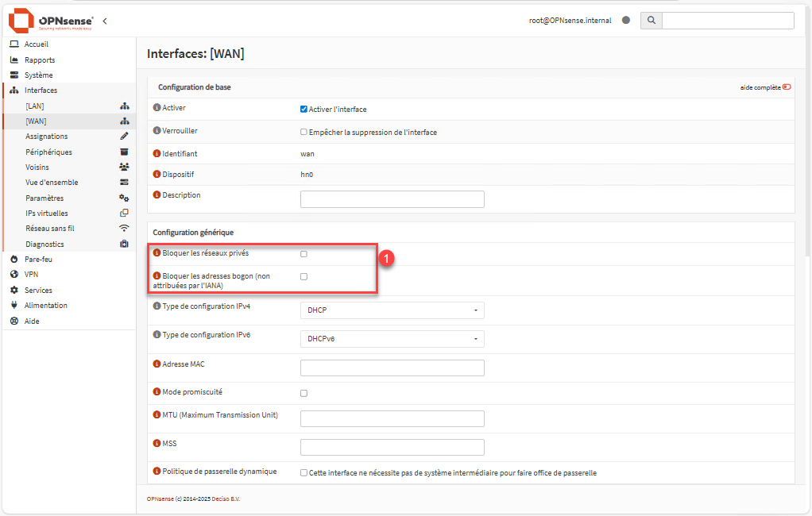Click the Description text field
This screenshot has height=516, width=812.
click(392, 199)
